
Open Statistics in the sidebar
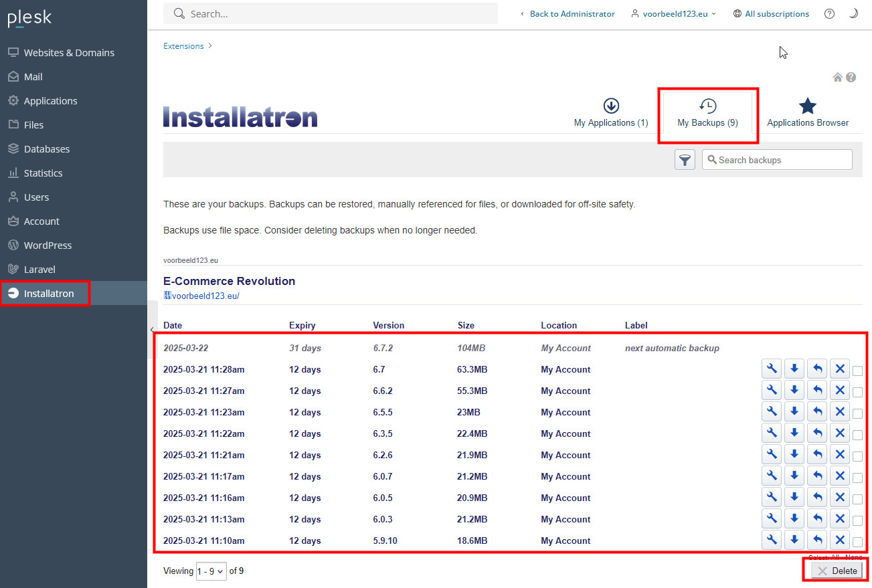click(43, 173)
